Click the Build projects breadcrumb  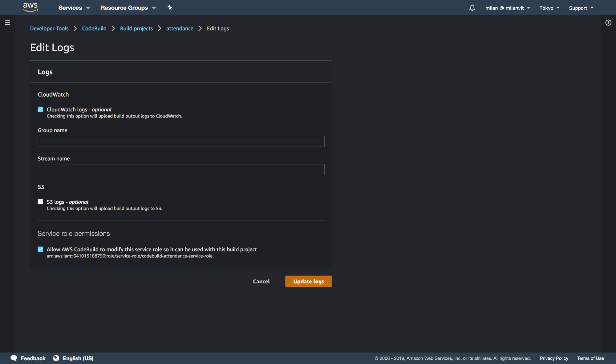tap(136, 28)
